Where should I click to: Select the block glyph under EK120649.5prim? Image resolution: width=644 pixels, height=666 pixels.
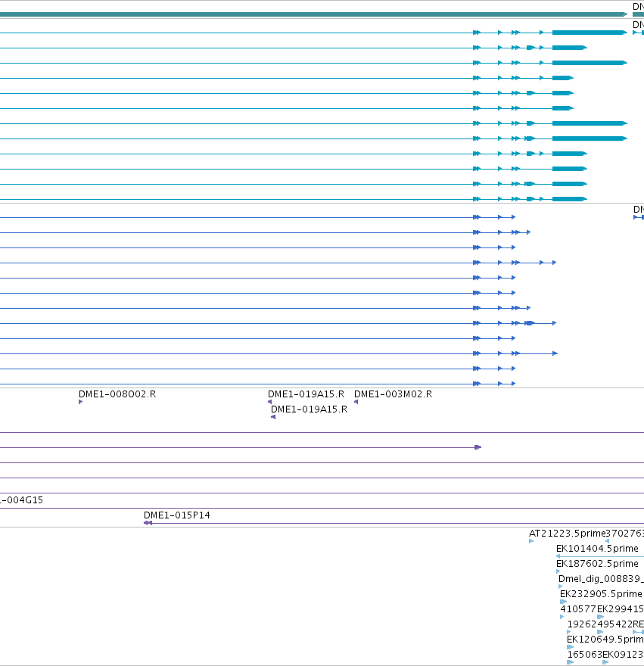tap(570, 647)
